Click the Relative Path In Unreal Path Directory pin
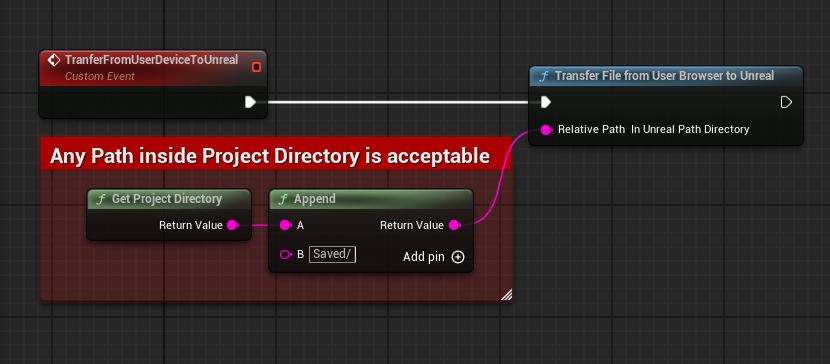The height and width of the screenshot is (364, 830). 547,130
